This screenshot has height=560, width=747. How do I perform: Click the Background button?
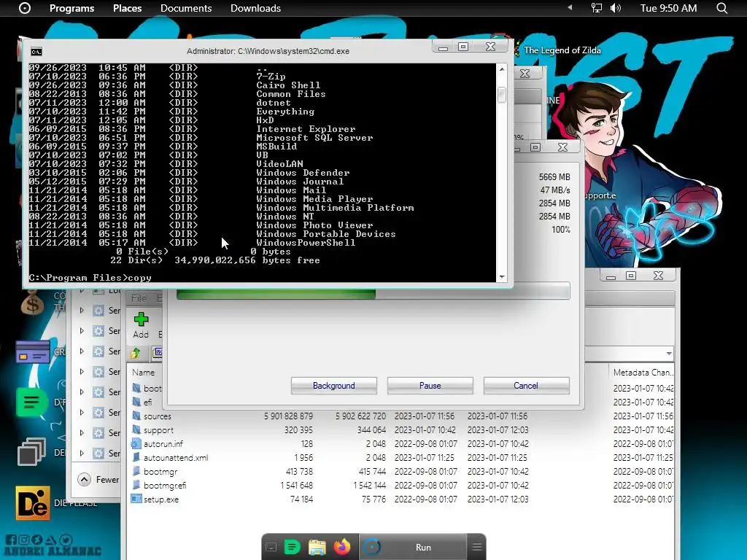[334, 386]
